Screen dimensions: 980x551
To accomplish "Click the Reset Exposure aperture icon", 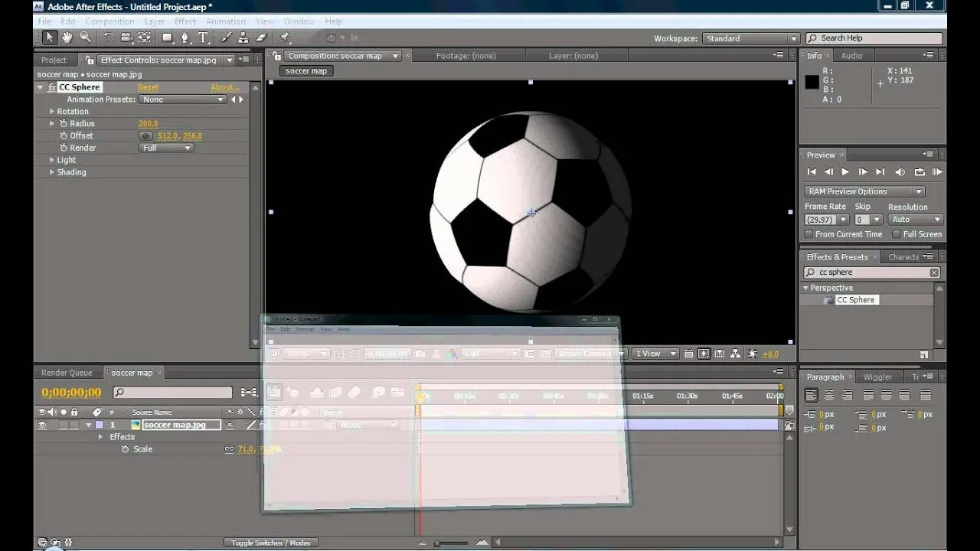I will tap(753, 354).
